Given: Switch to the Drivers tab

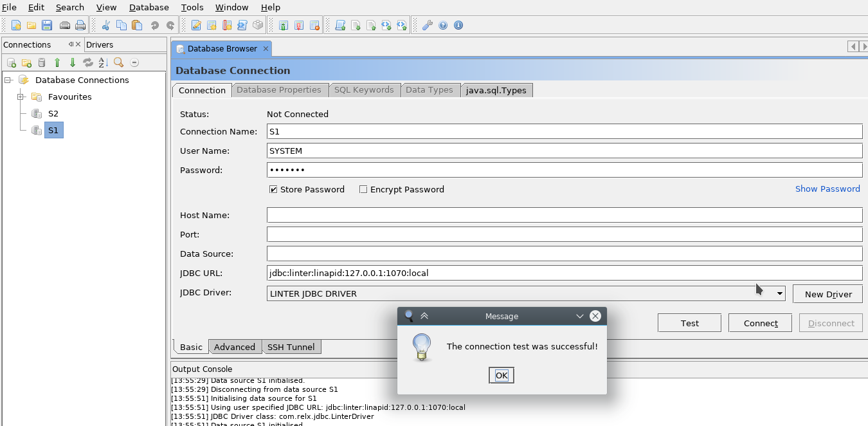Looking at the screenshot, I should (100, 44).
